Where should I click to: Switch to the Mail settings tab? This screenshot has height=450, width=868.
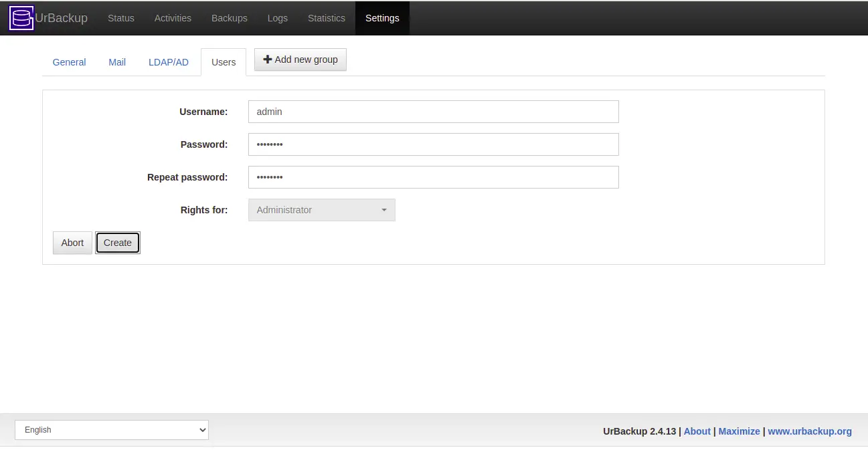click(117, 62)
